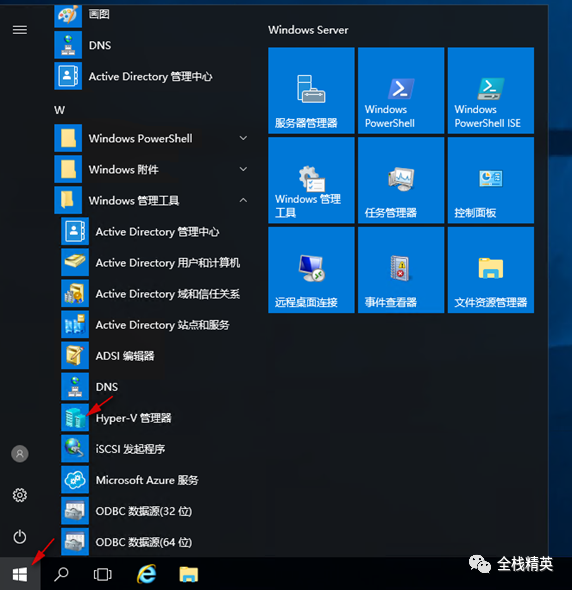Open the iSCSI 发起程序 icon
Viewport: 572px width, 590px height.
tap(75, 449)
